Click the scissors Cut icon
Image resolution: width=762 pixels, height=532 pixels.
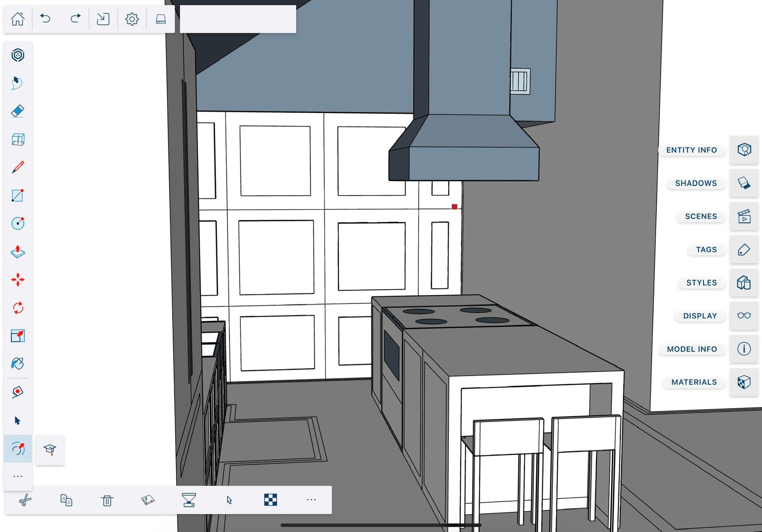(x=25, y=500)
